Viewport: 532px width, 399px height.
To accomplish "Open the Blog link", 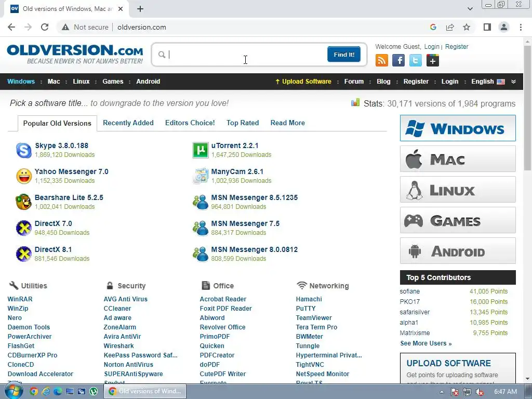I will [384, 82].
